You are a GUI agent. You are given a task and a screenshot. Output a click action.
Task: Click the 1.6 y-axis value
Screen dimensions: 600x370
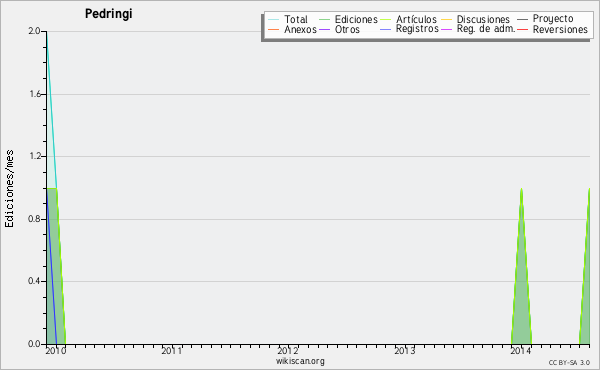(34, 94)
